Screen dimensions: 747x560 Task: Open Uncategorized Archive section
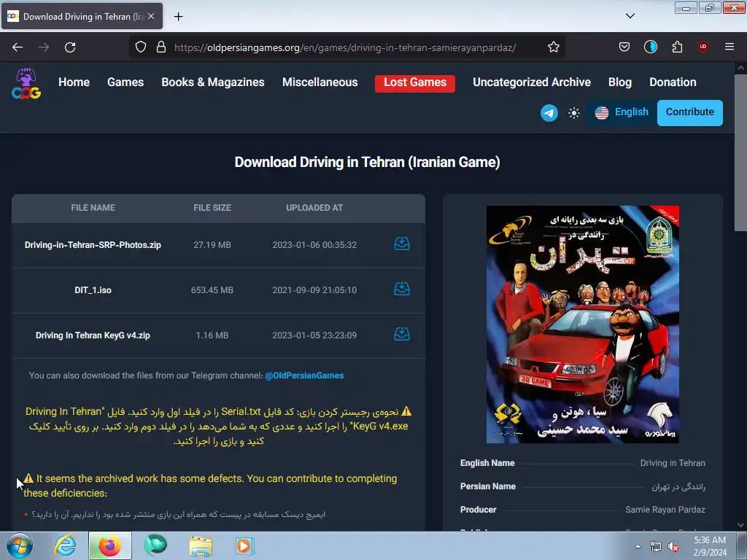[532, 82]
